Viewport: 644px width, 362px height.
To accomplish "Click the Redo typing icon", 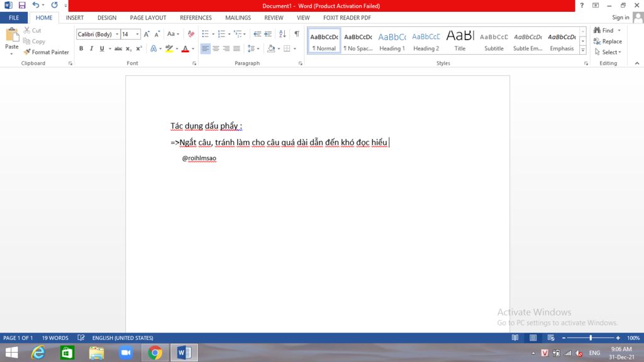I will tap(54, 5).
